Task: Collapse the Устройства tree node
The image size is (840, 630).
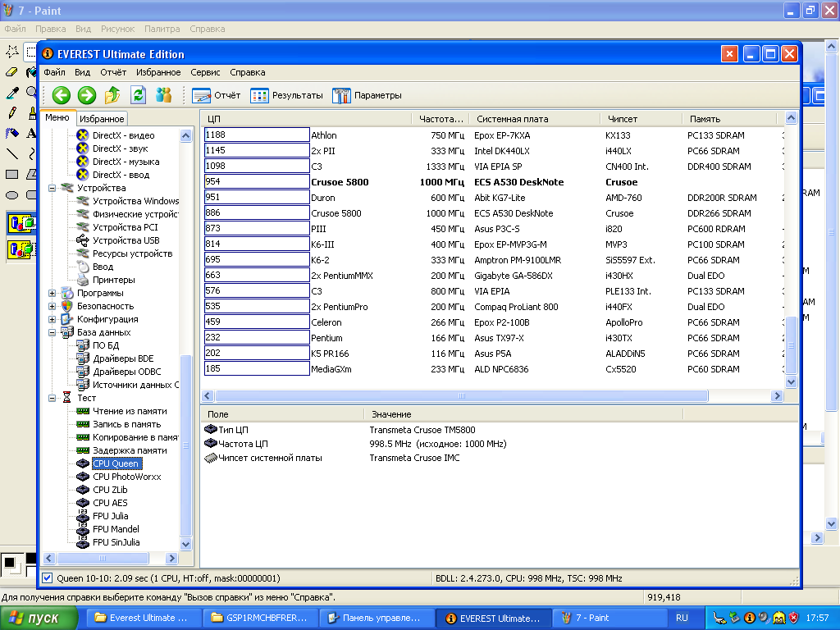Action: coord(52,188)
